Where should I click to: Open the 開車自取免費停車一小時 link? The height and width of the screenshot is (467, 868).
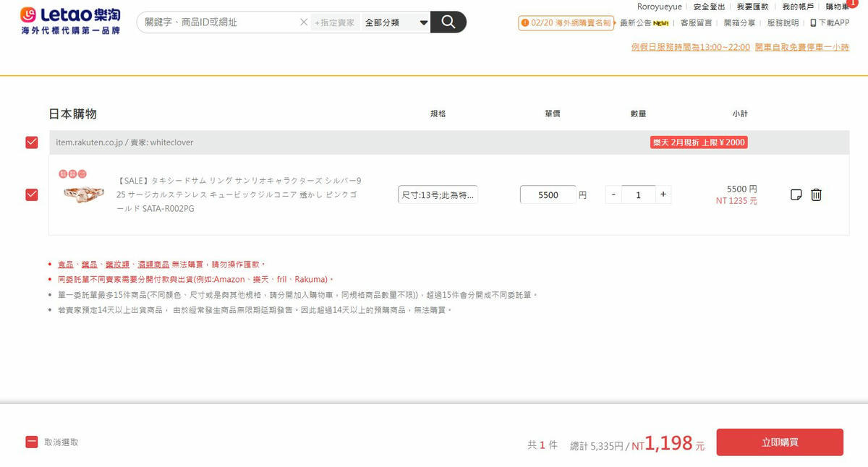[x=802, y=47]
